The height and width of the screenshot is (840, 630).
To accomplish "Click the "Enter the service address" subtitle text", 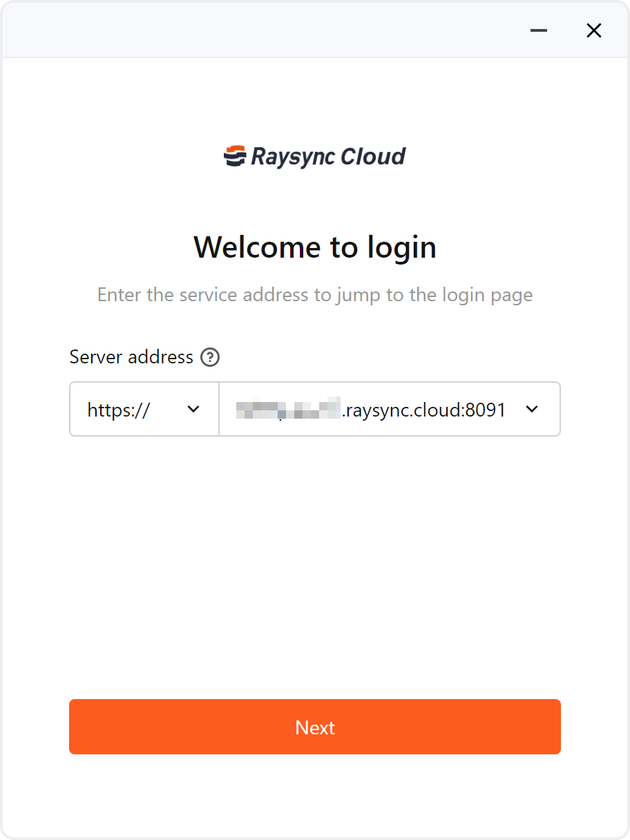I will [315, 295].
